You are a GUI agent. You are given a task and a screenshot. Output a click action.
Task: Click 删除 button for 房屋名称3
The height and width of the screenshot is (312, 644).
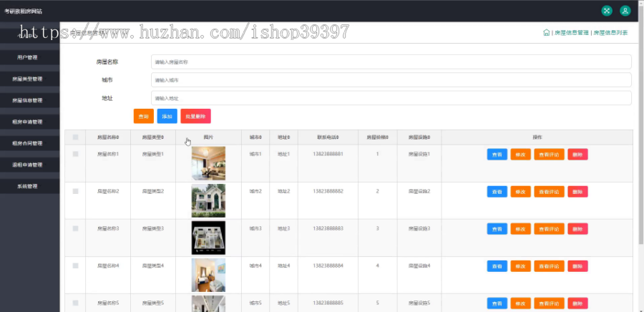point(577,229)
